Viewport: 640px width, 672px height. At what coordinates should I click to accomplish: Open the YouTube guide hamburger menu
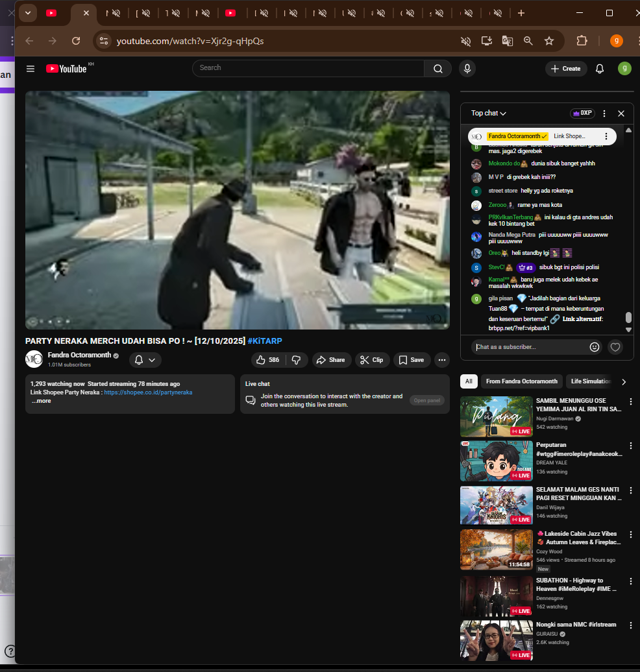tap(30, 69)
